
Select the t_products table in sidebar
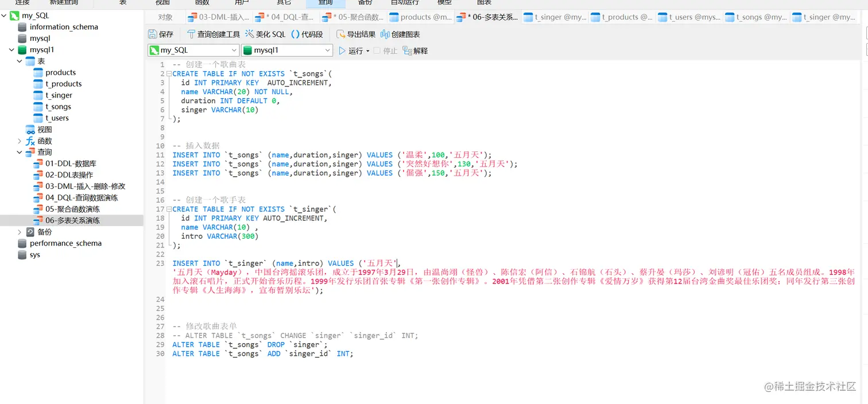[63, 84]
